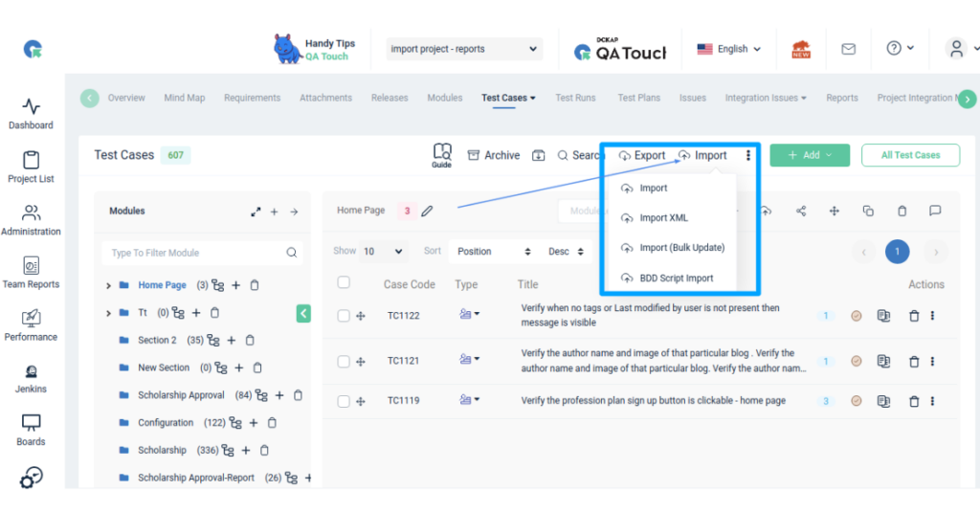Tick the checkbox for TC1121

tap(344, 362)
